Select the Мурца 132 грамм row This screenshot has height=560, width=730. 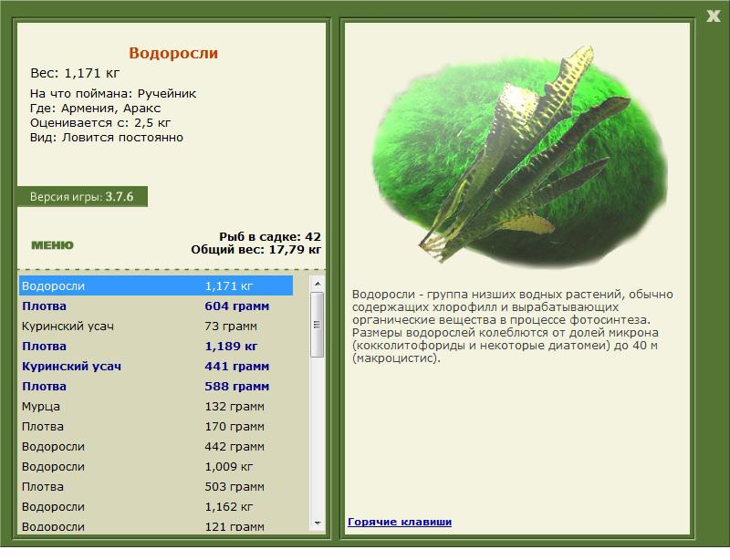point(156,407)
